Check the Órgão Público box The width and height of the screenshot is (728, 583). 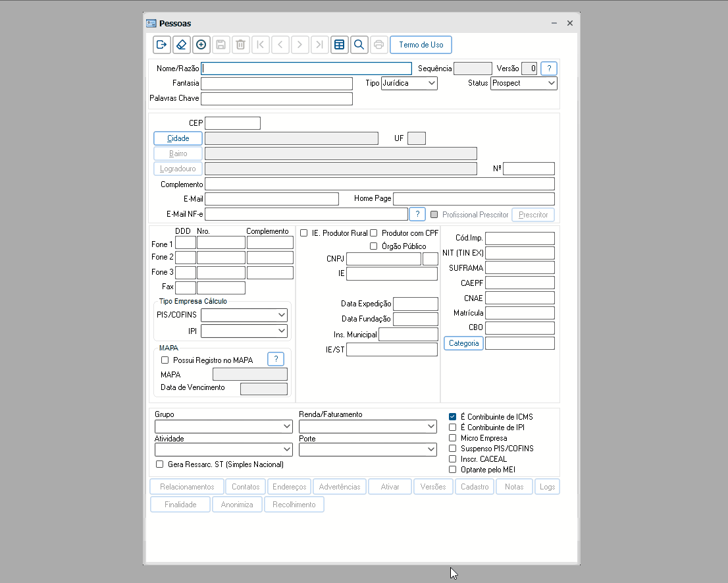click(x=373, y=246)
